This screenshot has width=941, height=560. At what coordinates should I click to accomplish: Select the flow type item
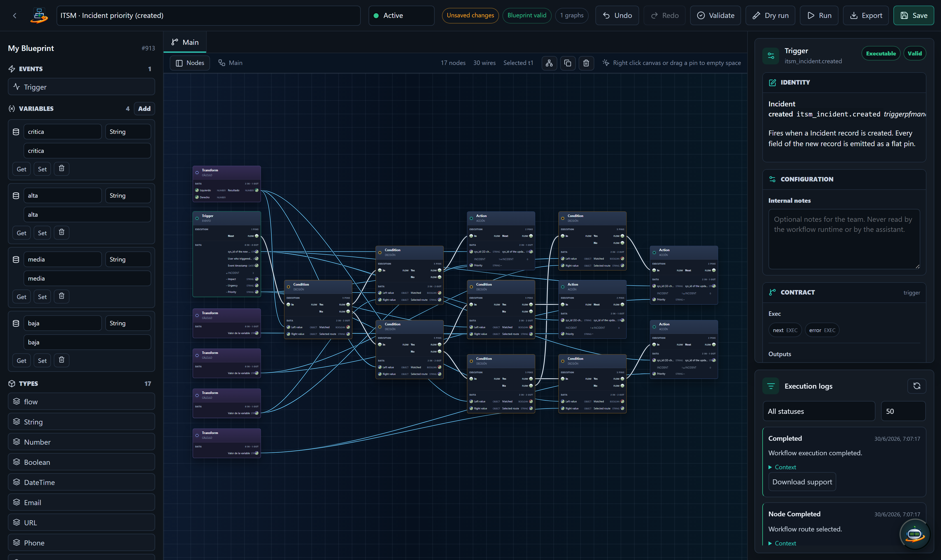pyautogui.click(x=81, y=402)
